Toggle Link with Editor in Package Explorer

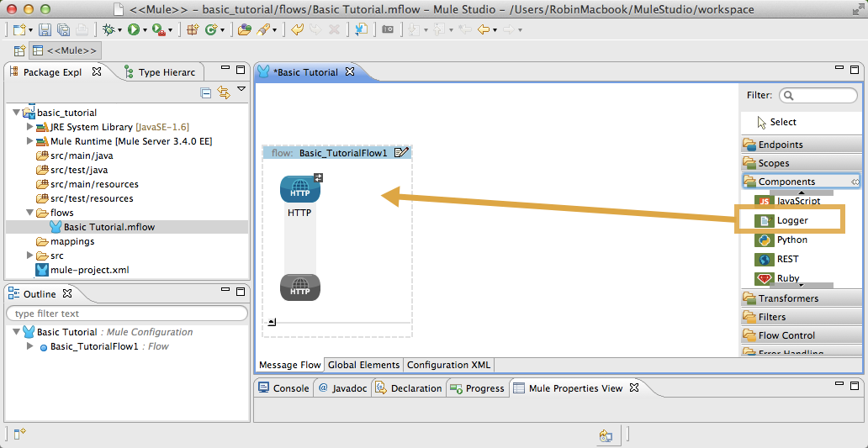[x=224, y=92]
